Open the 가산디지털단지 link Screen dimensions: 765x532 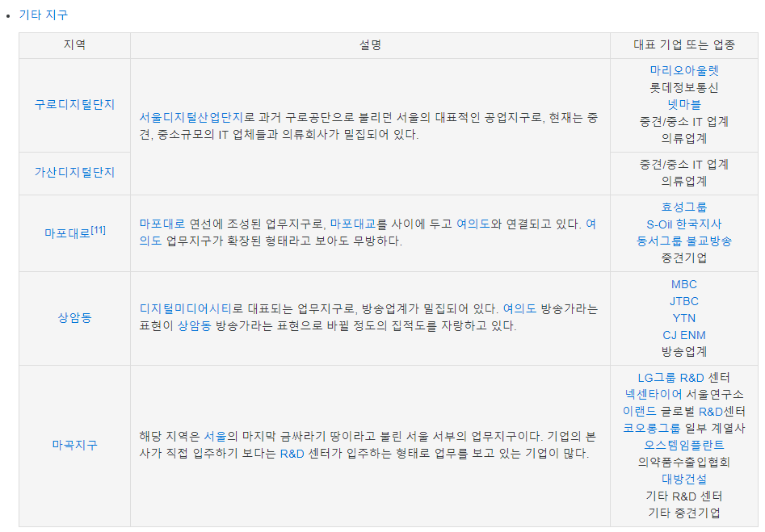(74, 172)
